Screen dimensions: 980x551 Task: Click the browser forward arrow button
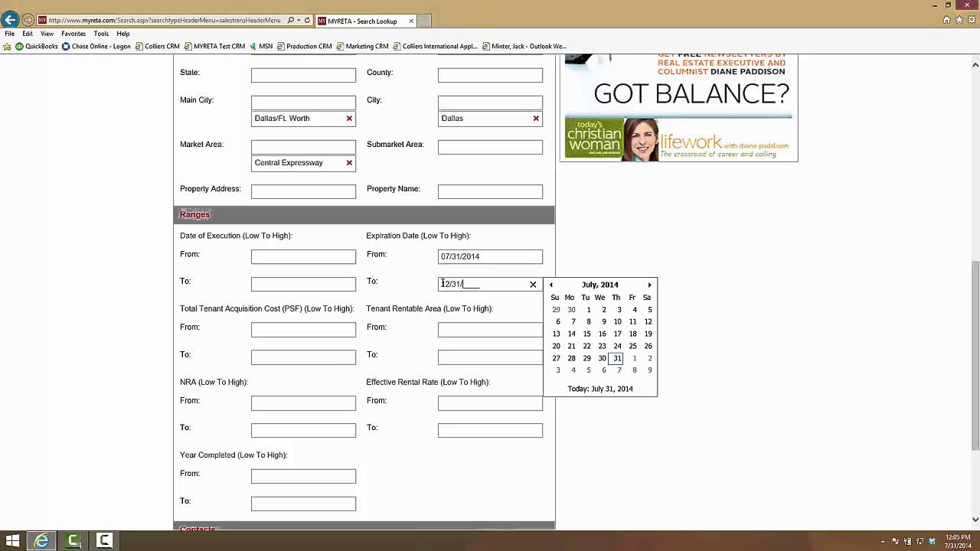pos(28,21)
